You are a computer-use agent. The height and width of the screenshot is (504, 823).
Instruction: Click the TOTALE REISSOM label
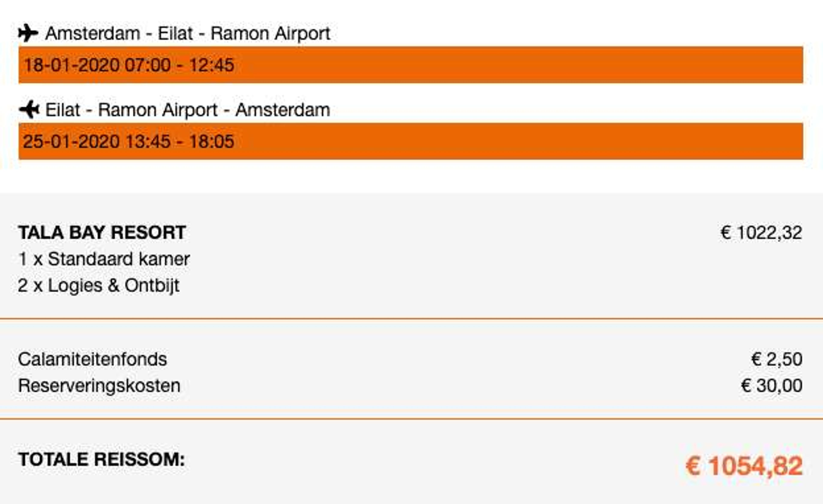(102, 459)
